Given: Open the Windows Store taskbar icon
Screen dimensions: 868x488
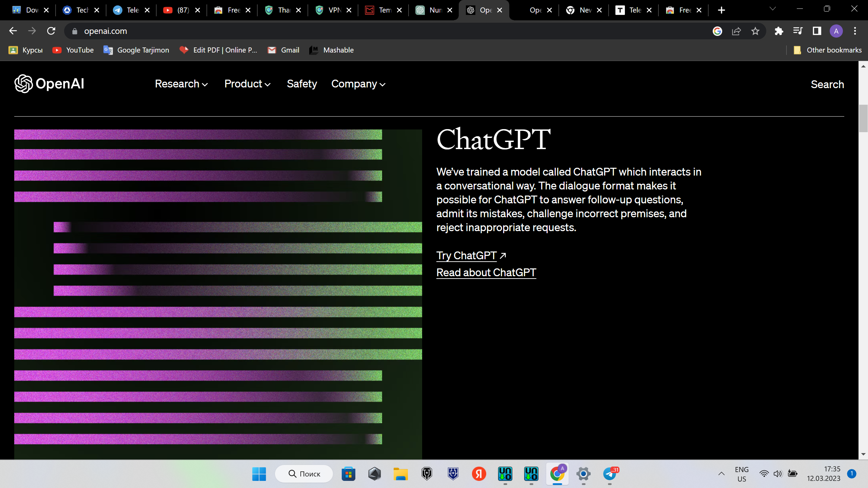Looking at the screenshot, I should (x=348, y=474).
